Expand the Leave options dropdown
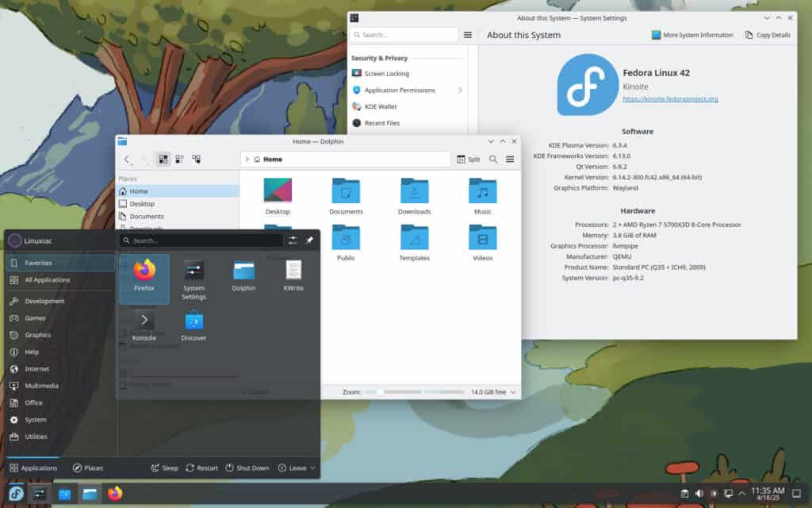 click(x=297, y=468)
